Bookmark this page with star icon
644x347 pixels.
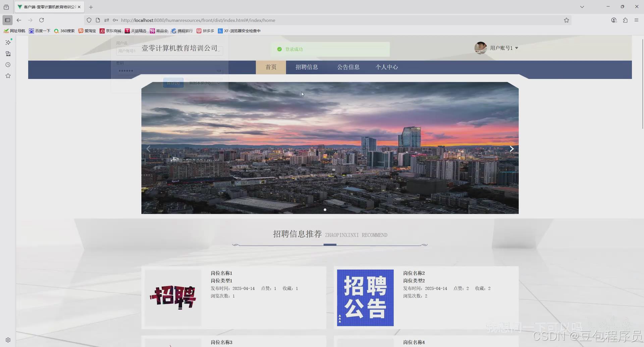click(x=567, y=20)
